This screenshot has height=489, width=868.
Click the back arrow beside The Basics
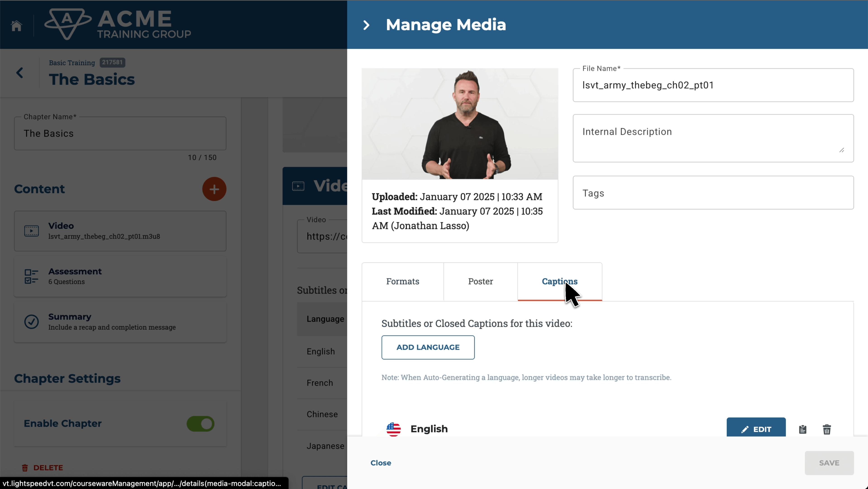20,73
